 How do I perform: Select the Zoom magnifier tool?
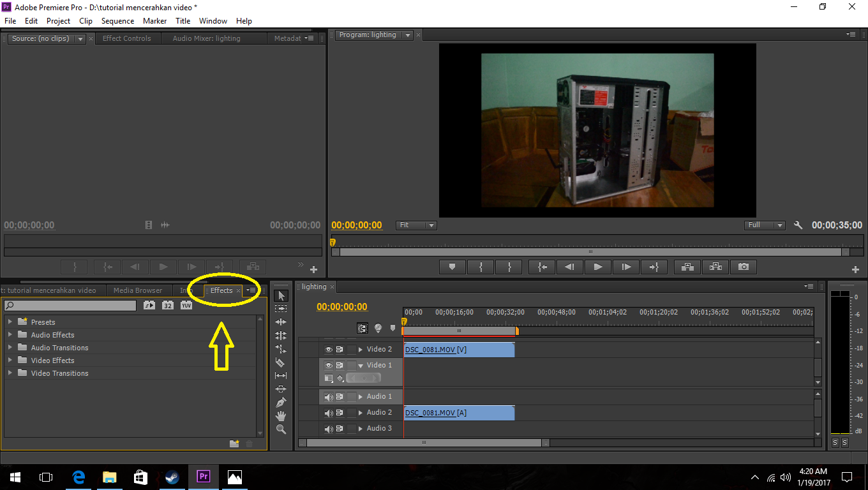coord(281,429)
